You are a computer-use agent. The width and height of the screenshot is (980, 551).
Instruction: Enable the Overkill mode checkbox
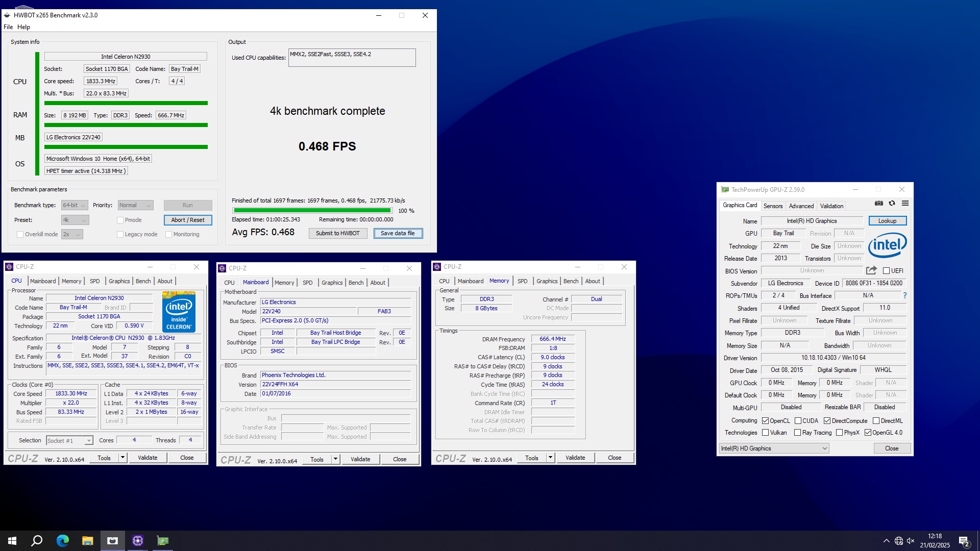click(x=20, y=234)
